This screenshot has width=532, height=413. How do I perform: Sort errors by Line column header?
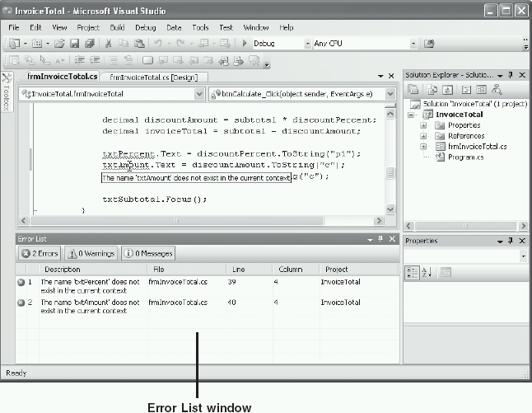tap(250, 270)
